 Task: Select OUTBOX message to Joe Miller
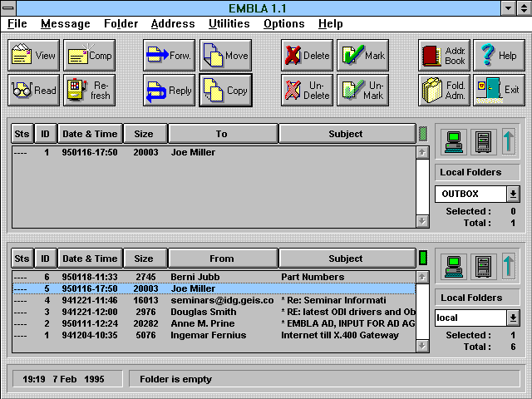[214, 152]
